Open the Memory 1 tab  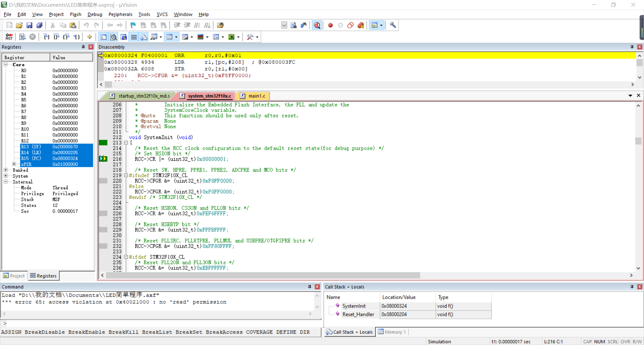392,332
